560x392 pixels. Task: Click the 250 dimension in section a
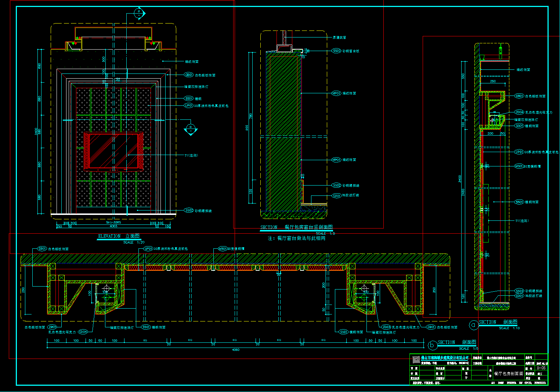493,81
